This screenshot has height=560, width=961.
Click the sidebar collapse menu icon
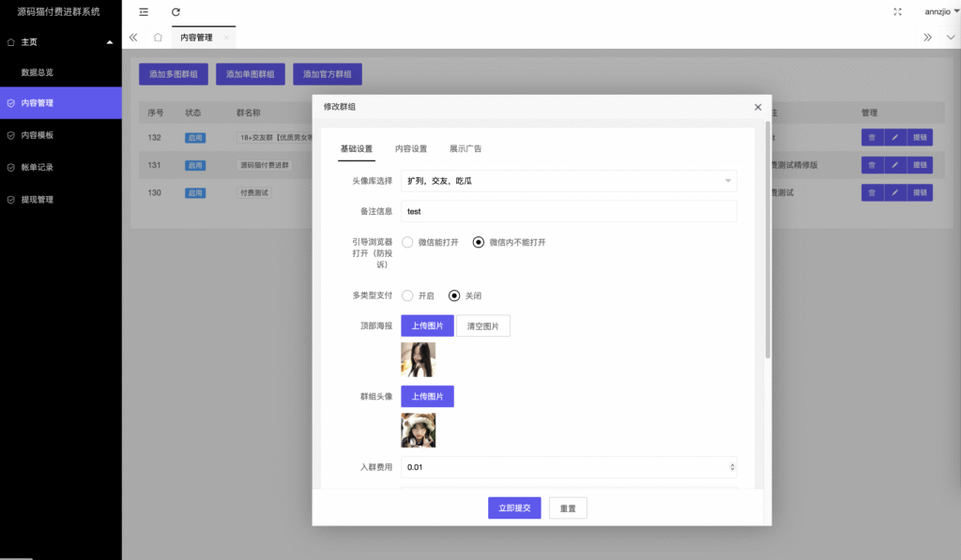[144, 12]
